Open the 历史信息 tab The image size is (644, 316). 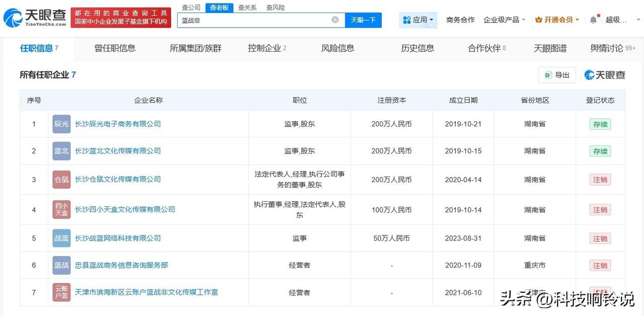pyautogui.click(x=418, y=48)
